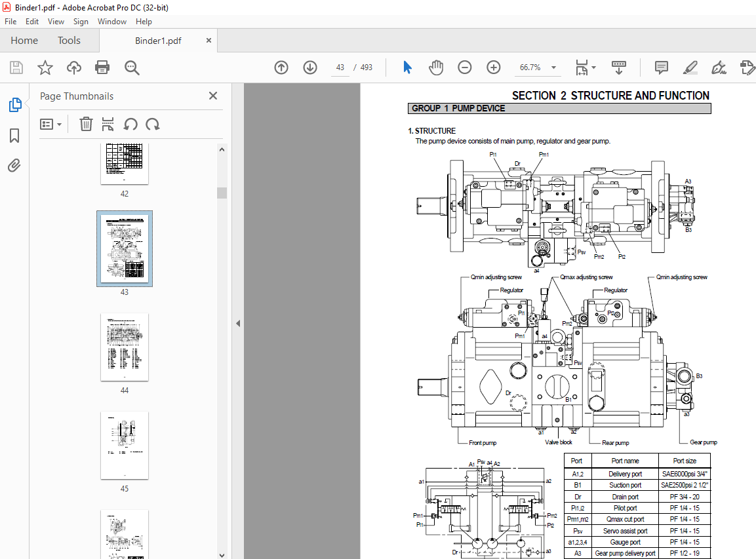Select the Highlight text tool
Screen dimensions: 756x559
pos(690,67)
